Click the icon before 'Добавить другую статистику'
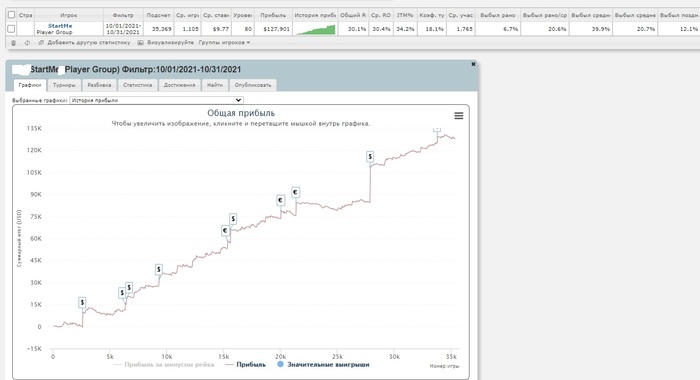 (41, 43)
